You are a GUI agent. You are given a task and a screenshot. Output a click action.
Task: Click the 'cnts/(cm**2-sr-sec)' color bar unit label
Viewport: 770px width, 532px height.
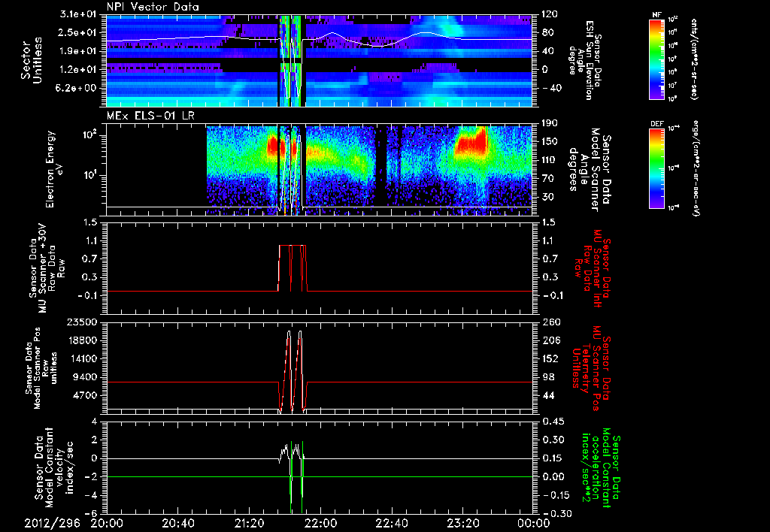(694, 59)
